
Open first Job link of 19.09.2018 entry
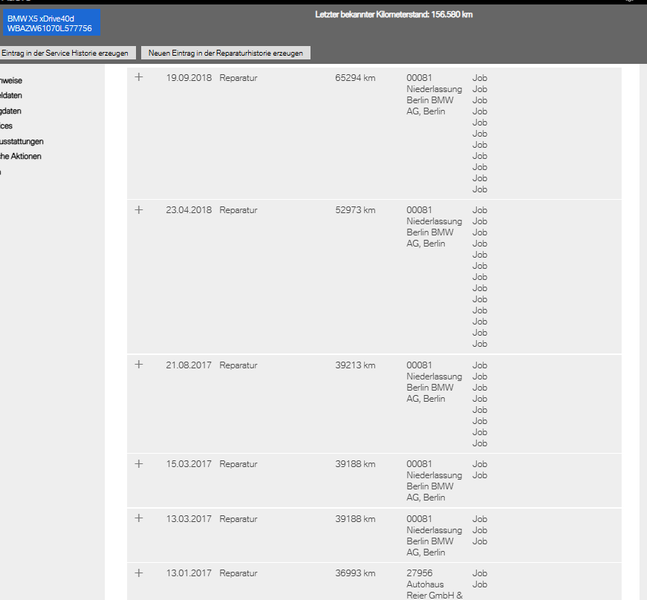point(479,78)
